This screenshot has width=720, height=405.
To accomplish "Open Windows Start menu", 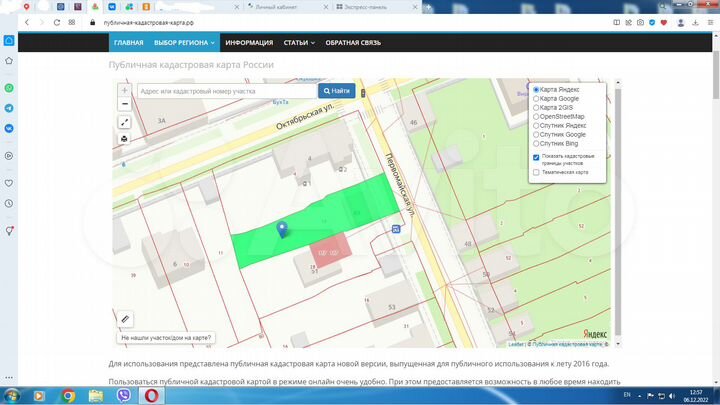I will coord(11,395).
